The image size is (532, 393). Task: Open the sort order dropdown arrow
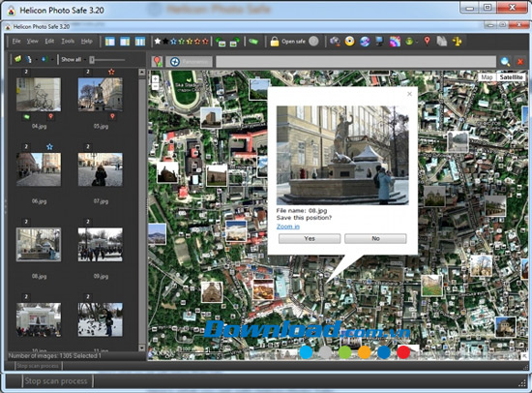(37, 60)
